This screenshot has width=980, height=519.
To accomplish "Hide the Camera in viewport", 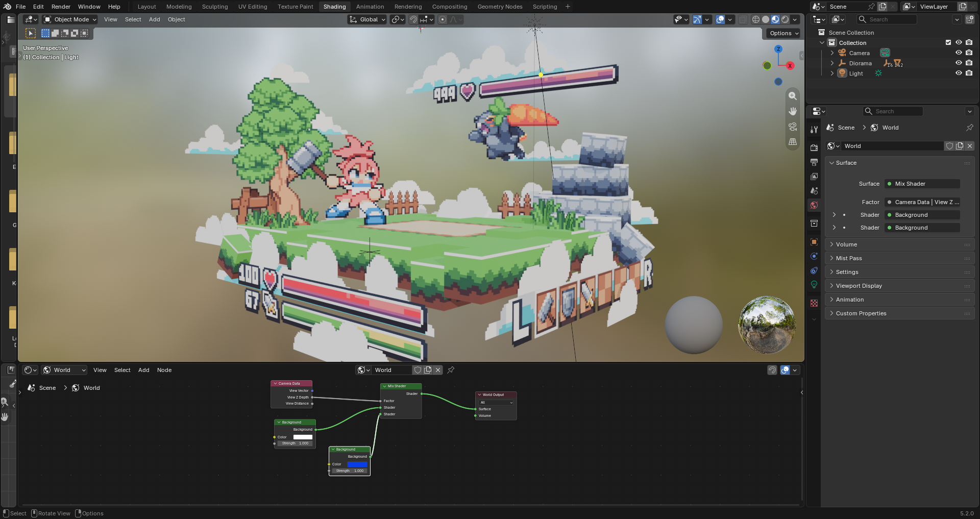I will (959, 53).
